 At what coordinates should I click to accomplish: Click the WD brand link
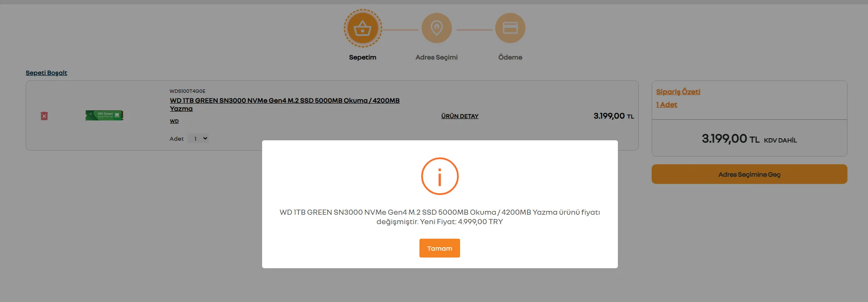pyautogui.click(x=174, y=121)
